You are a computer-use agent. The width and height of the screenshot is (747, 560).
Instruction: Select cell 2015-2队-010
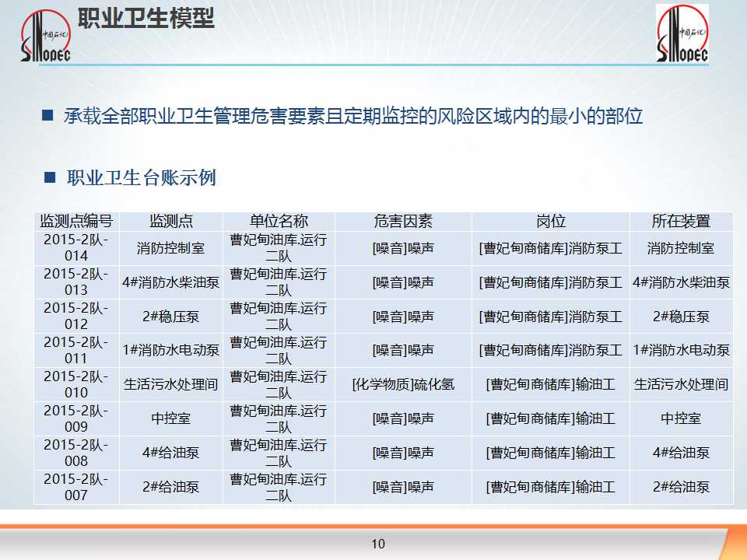(x=76, y=385)
